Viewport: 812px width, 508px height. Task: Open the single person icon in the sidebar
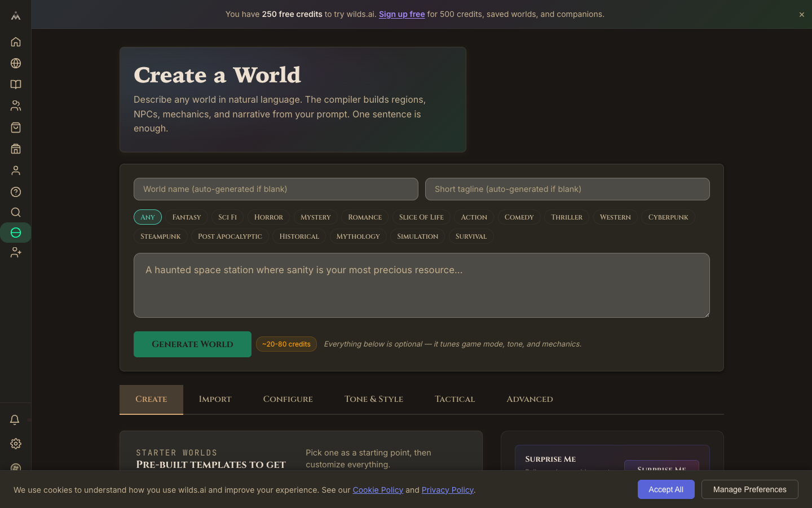point(16,170)
